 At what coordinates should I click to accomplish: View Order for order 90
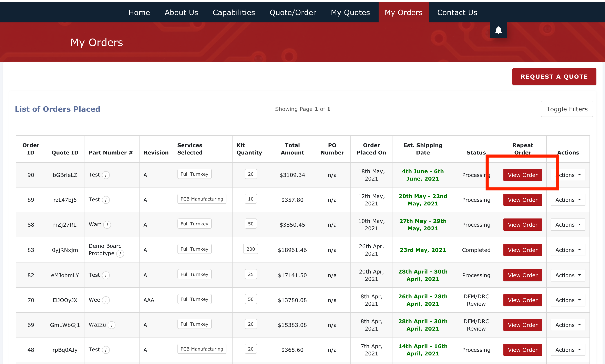coord(523,175)
